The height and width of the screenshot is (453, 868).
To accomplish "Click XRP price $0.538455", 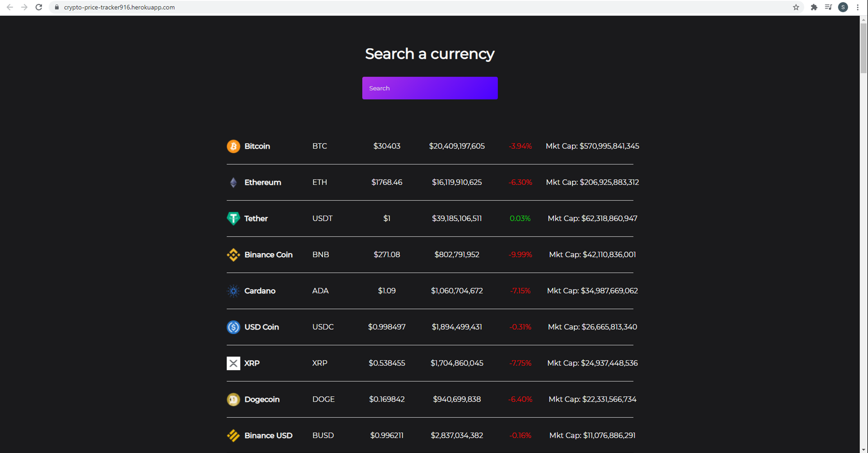I will [x=387, y=363].
